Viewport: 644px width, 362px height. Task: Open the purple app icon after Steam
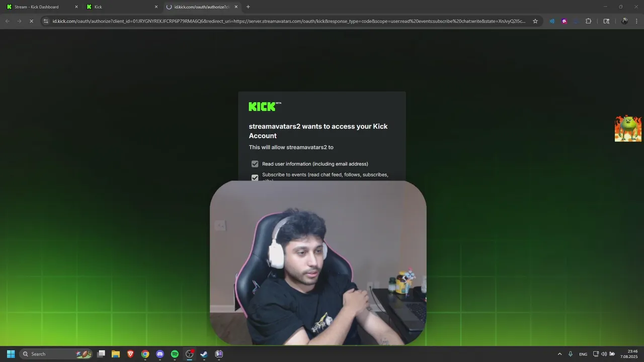pos(219,354)
